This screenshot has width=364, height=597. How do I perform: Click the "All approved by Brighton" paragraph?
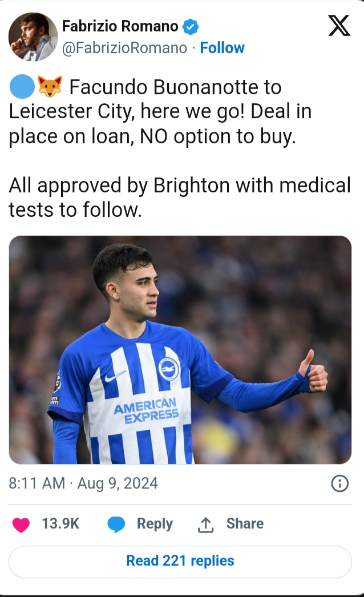click(x=179, y=197)
